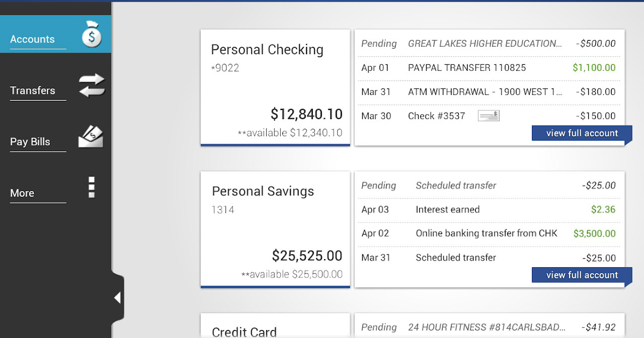
Task: Open the PAYPAL TRANSFER 110825 transaction
Action: [467, 68]
